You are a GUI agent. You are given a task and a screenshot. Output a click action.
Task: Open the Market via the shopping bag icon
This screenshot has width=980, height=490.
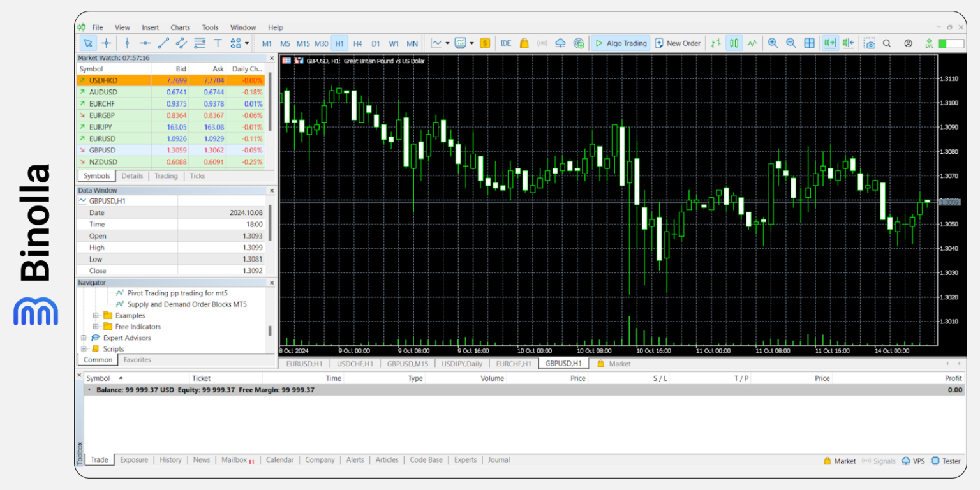point(523,43)
